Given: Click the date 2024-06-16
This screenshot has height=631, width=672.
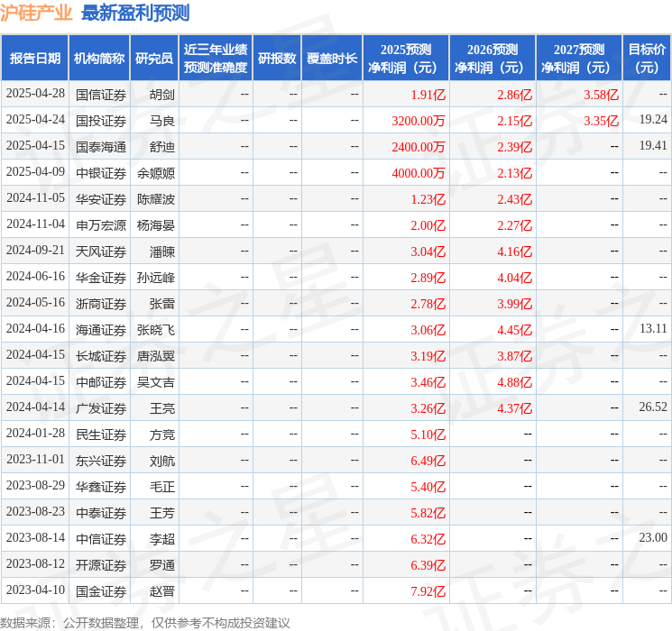Looking at the screenshot, I should tap(35, 277).
